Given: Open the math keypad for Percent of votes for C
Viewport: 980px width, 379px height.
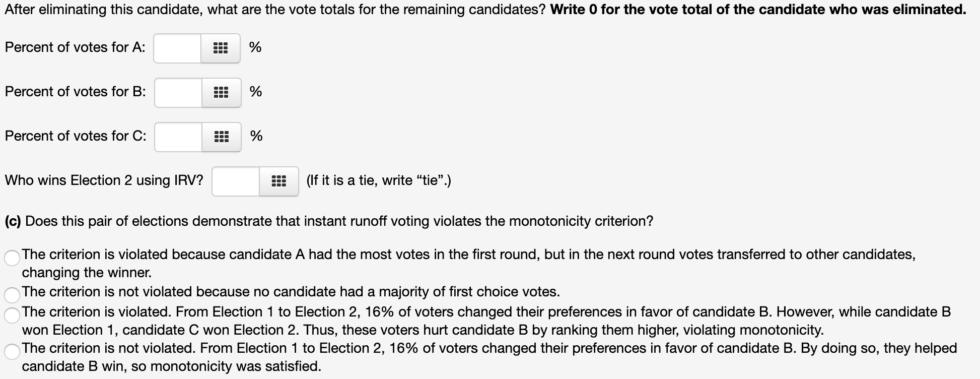Looking at the screenshot, I should point(222,136).
